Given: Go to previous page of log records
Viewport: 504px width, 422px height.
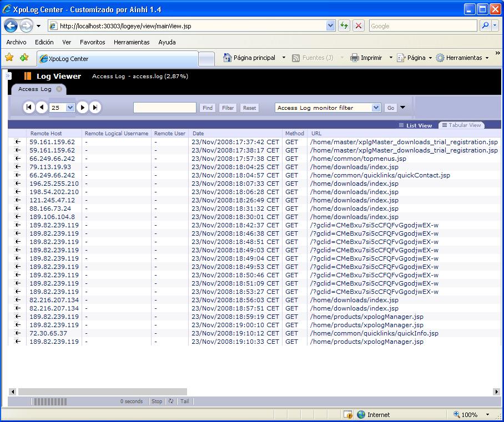Looking at the screenshot, I should (42, 107).
